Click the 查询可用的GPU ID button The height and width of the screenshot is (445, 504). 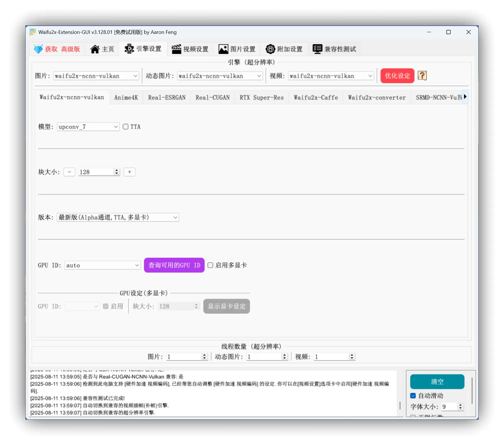coord(174,265)
